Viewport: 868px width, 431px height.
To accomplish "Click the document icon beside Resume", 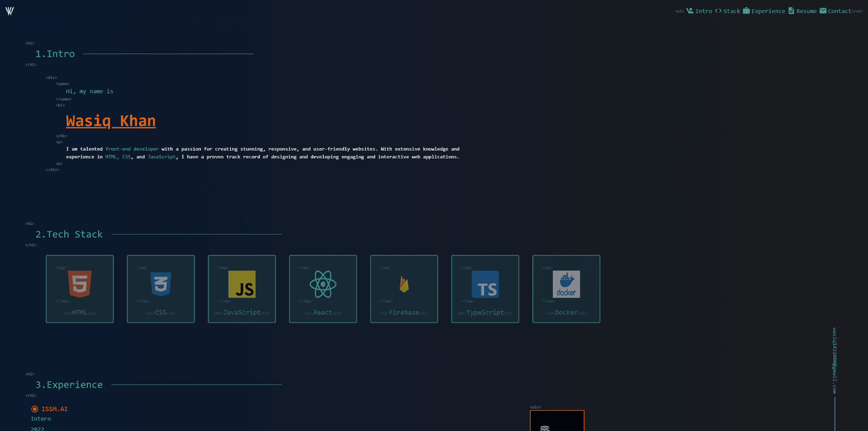I will pos(791,10).
